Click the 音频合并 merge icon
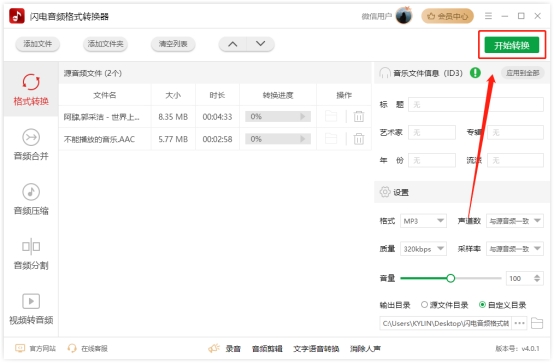Image resolution: width=554 pixels, height=363 pixels. (31, 137)
